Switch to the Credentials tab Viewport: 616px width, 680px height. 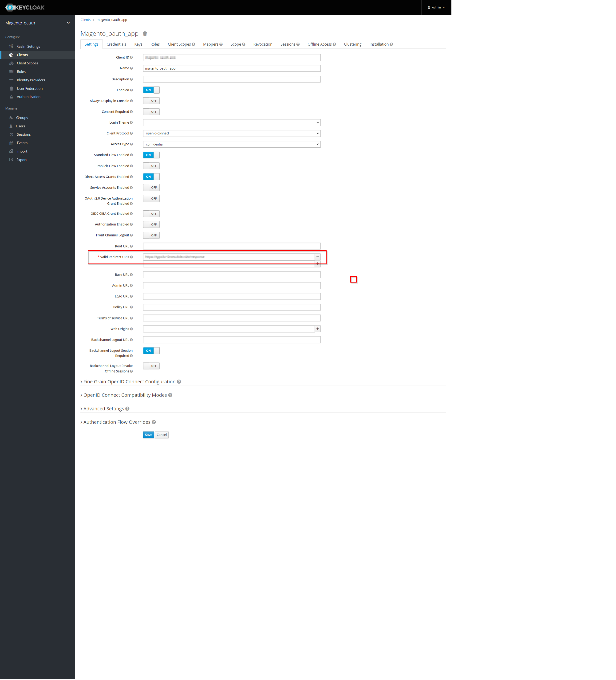(x=116, y=44)
